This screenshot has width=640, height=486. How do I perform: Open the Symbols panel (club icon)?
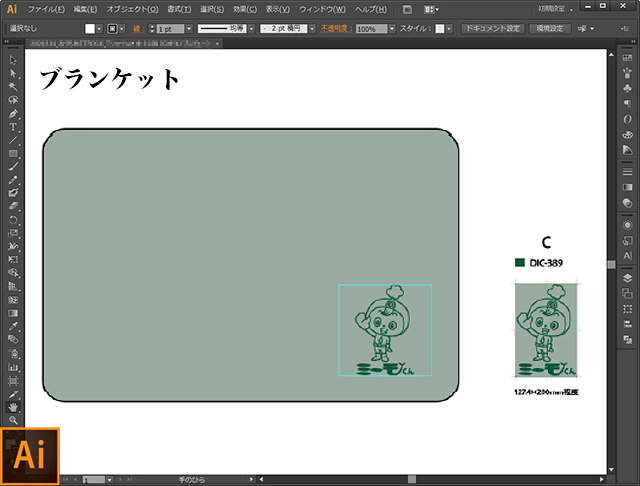(627, 88)
